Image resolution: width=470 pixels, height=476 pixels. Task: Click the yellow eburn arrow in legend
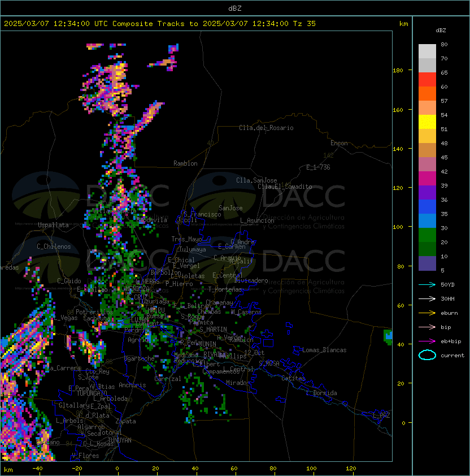tap(427, 313)
